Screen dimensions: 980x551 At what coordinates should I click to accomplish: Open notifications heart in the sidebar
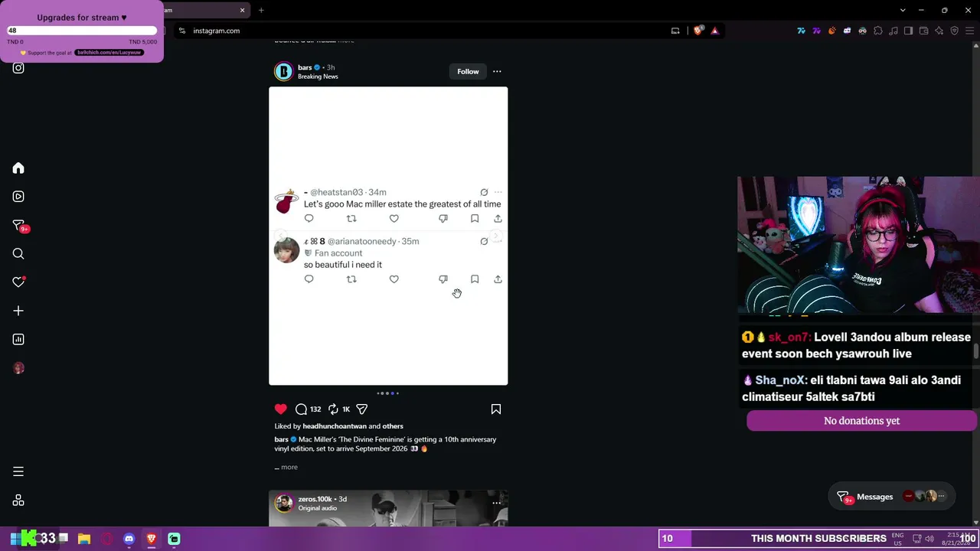(x=18, y=282)
